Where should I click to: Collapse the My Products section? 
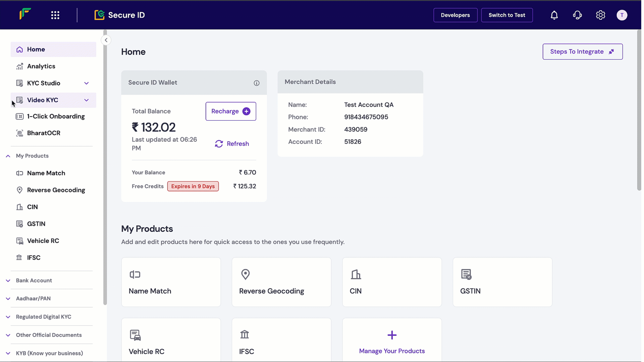click(x=8, y=156)
